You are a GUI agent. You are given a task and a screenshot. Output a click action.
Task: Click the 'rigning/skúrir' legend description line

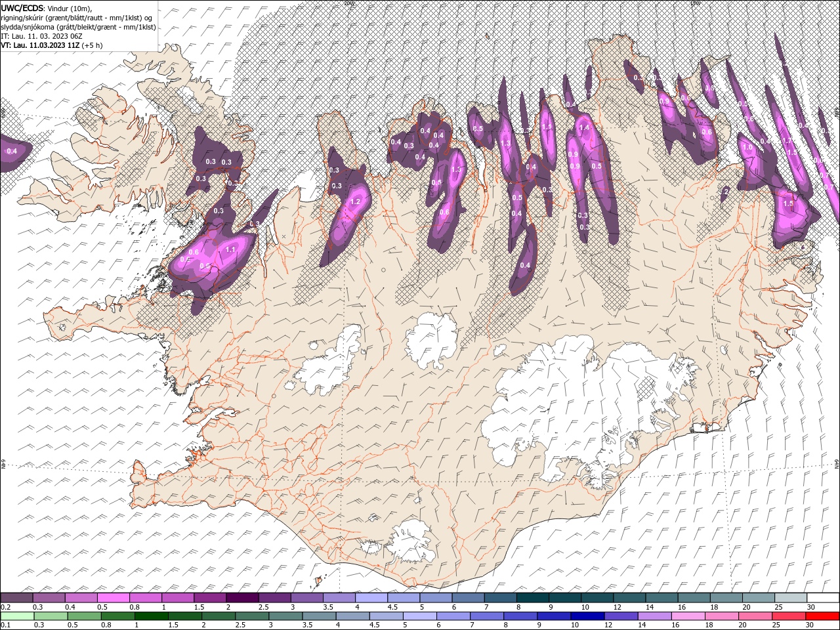tap(76, 17)
